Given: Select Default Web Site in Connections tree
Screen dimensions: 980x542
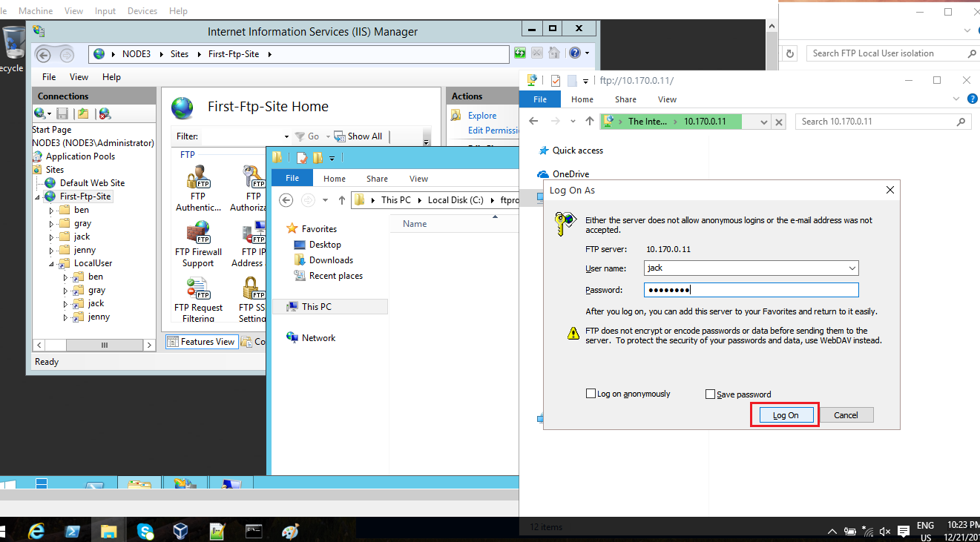Looking at the screenshot, I should (85, 183).
